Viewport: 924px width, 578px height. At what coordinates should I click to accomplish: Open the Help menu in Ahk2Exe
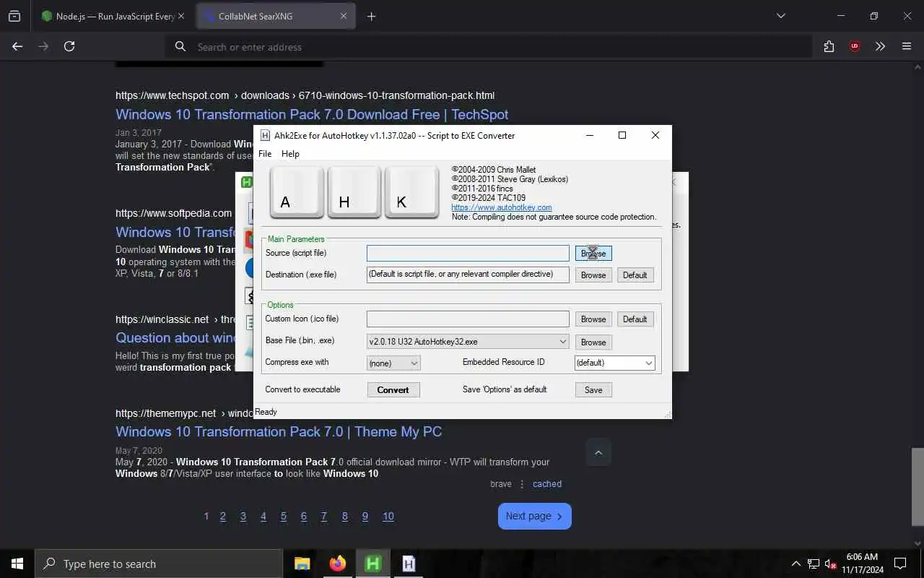tap(290, 154)
